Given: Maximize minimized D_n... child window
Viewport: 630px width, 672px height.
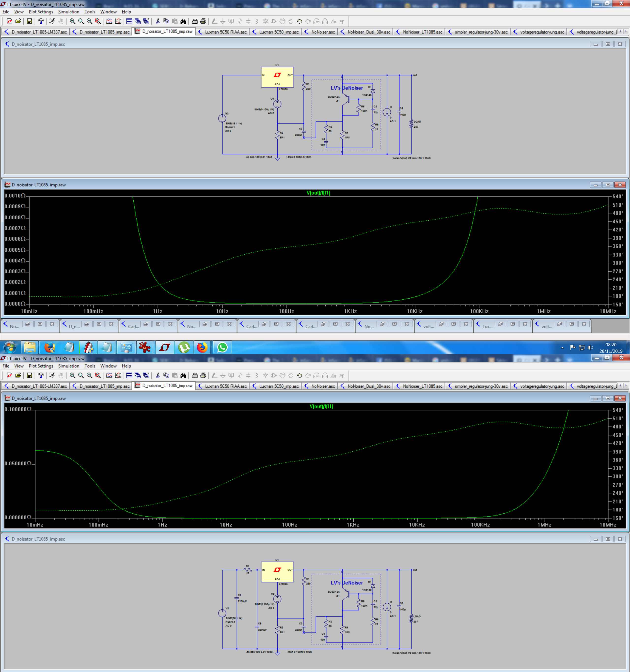Looking at the screenshot, I should 99,324.
